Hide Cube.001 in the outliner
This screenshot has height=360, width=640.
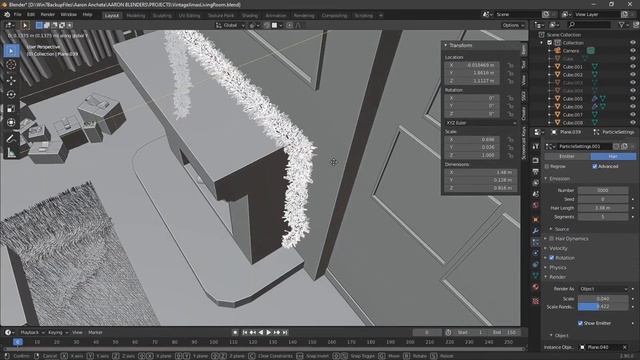[x=633, y=67]
